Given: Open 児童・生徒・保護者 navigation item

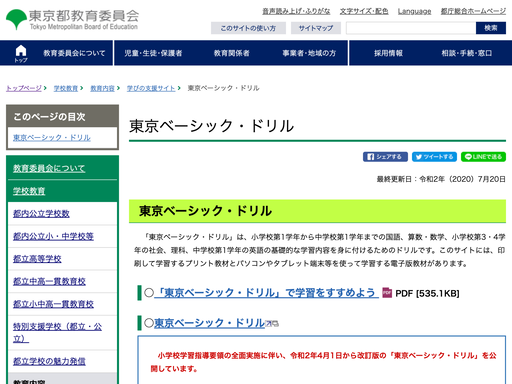Looking at the screenshot, I should click(x=153, y=53).
